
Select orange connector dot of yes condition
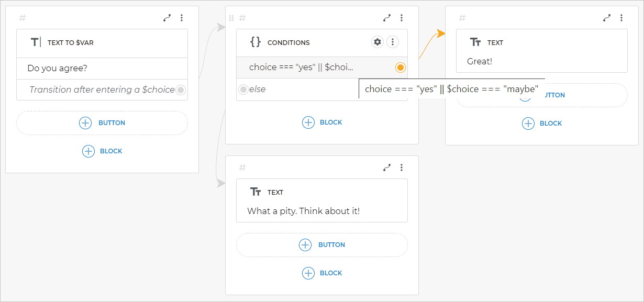coord(401,68)
